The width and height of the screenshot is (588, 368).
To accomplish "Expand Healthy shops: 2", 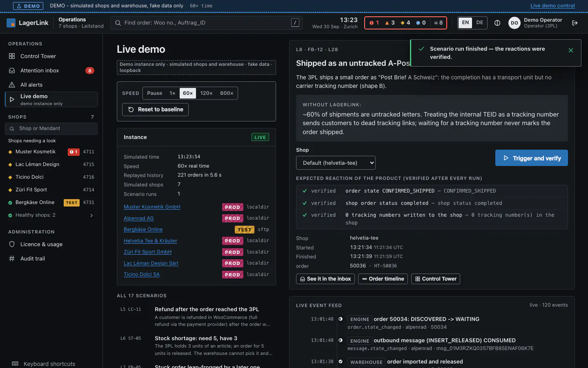I will [x=51, y=215].
